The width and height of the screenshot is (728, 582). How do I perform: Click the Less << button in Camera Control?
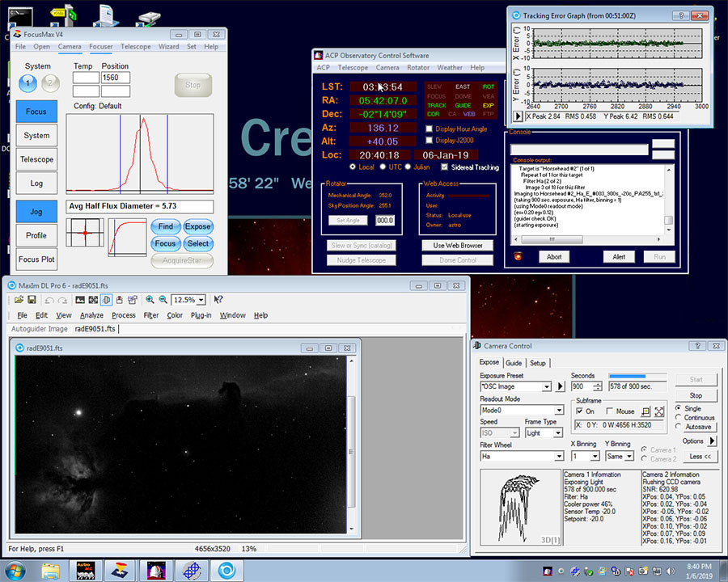700,456
